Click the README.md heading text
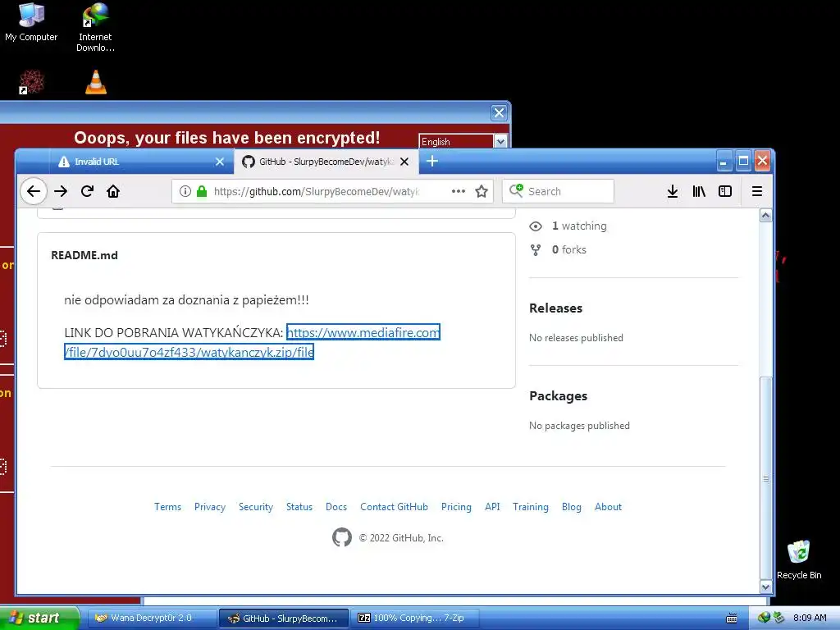 click(x=84, y=255)
